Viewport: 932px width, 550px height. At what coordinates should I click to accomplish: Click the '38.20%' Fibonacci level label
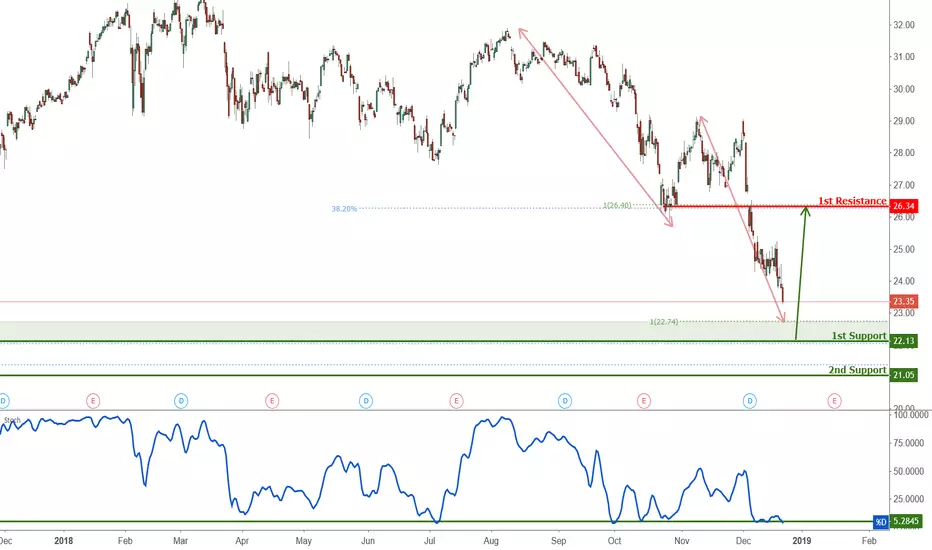tap(344, 209)
